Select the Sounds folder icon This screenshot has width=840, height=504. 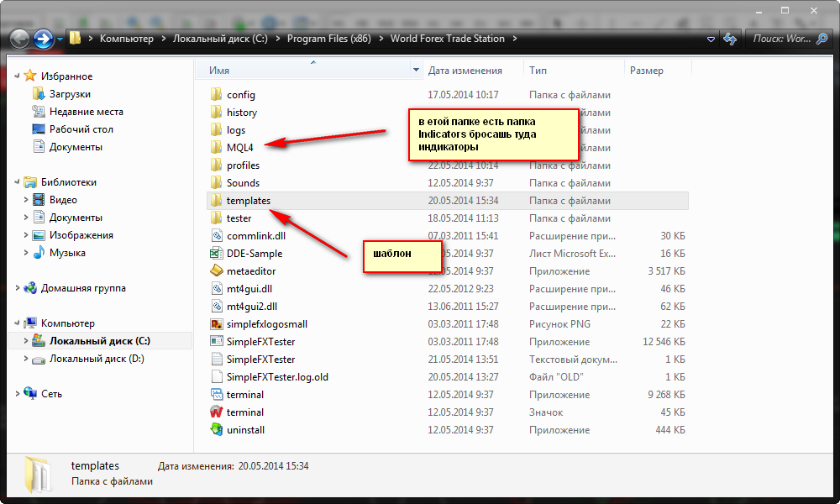217,183
